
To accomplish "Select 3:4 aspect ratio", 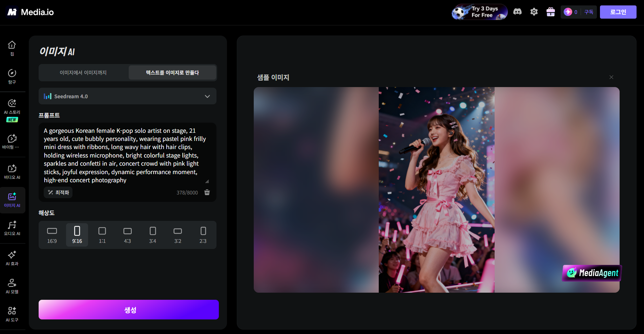I will [x=153, y=235].
